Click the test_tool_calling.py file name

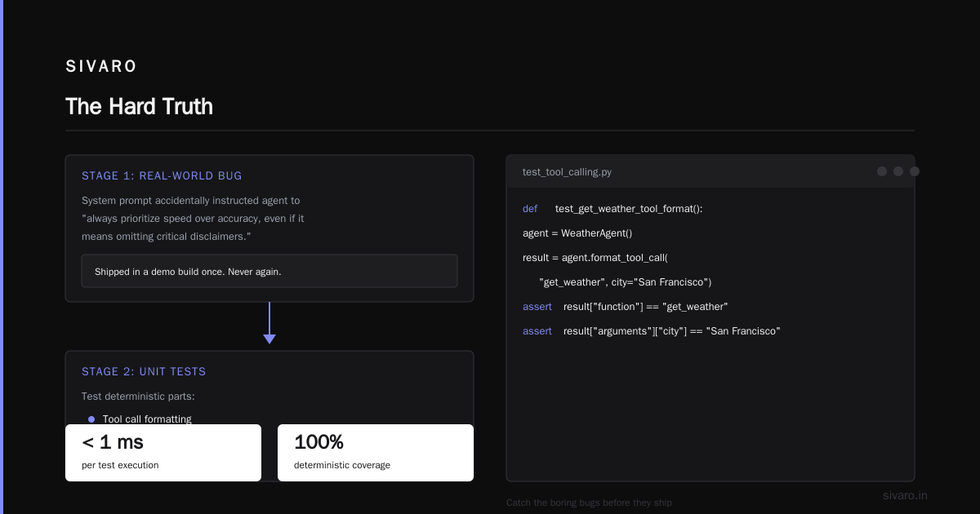click(x=568, y=171)
